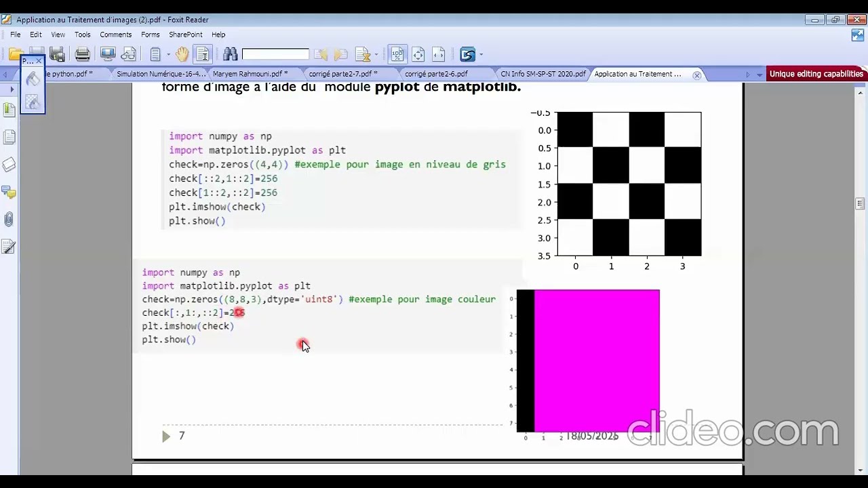
Task: Open the View menu
Action: click(x=58, y=35)
